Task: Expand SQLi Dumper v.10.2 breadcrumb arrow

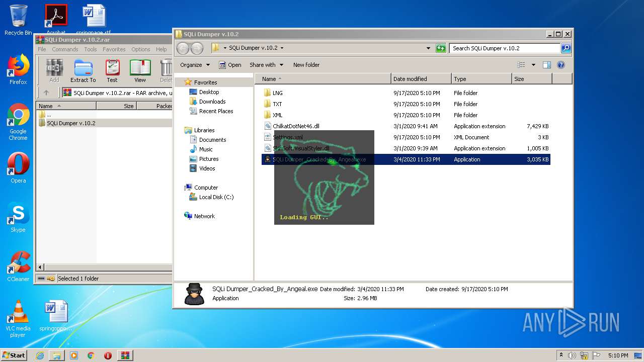Action: (x=282, y=48)
